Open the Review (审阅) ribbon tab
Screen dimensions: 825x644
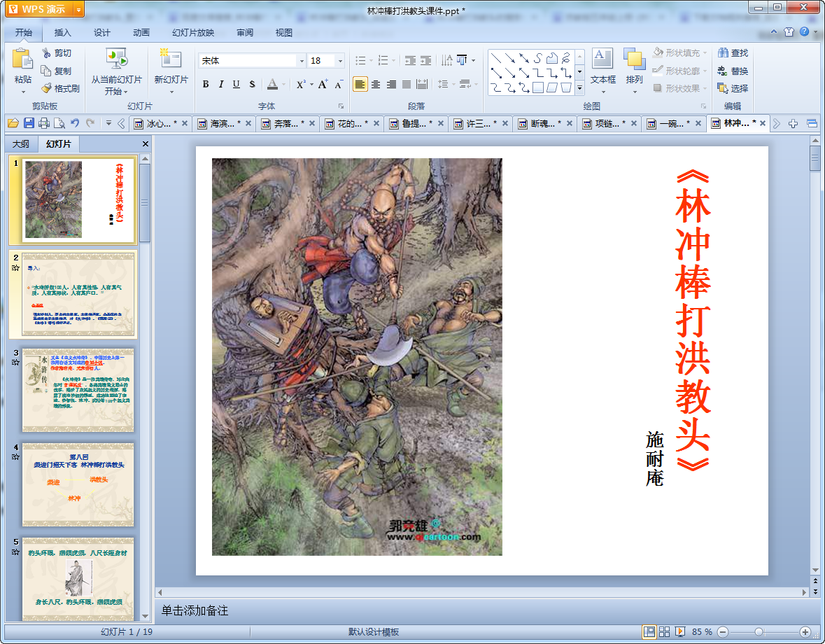pos(245,33)
